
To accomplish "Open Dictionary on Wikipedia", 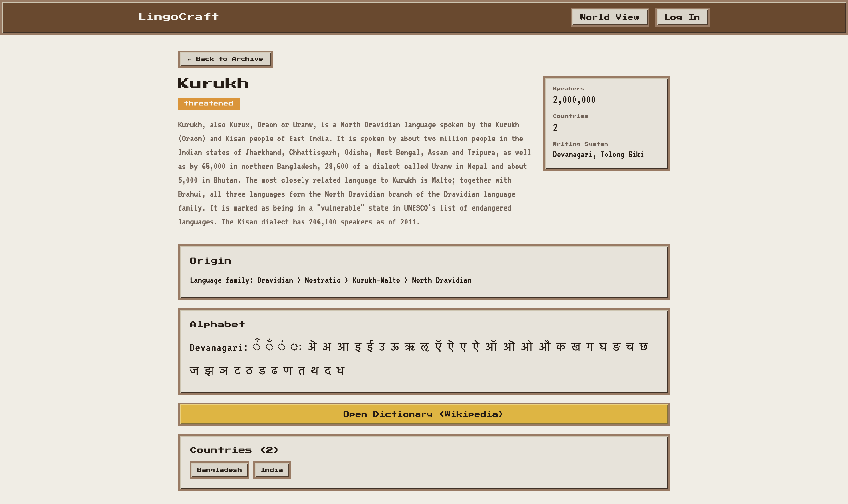I will (424, 414).
